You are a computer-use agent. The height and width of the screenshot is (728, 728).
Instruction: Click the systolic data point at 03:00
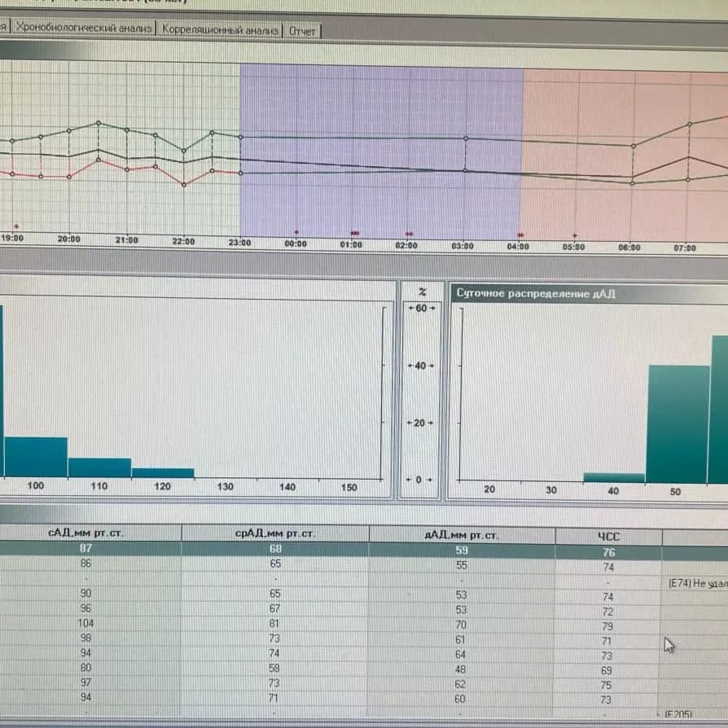click(x=466, y=138)
